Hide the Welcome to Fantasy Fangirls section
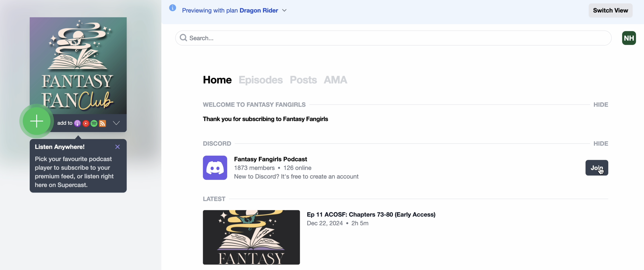644x270 pixels. pyautogui.click(x=601, y=105)
